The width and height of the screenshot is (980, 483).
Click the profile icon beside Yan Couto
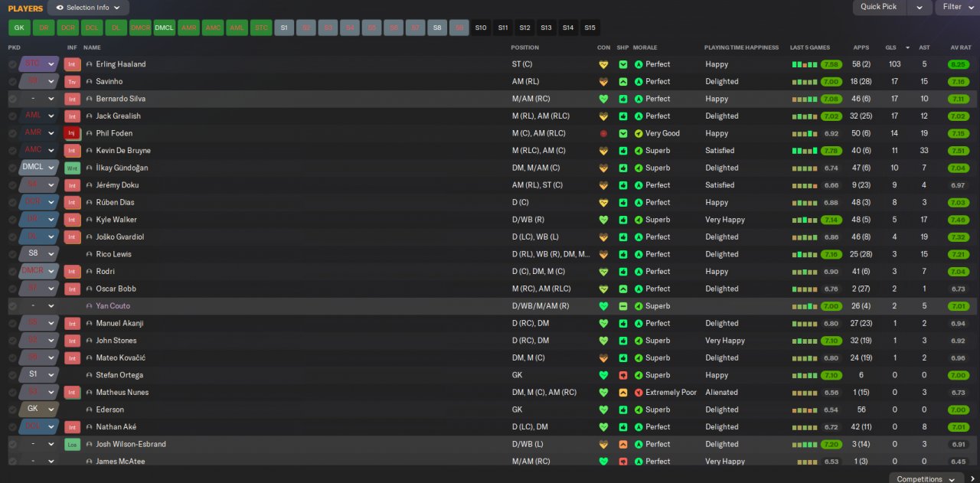pos(89,306)
